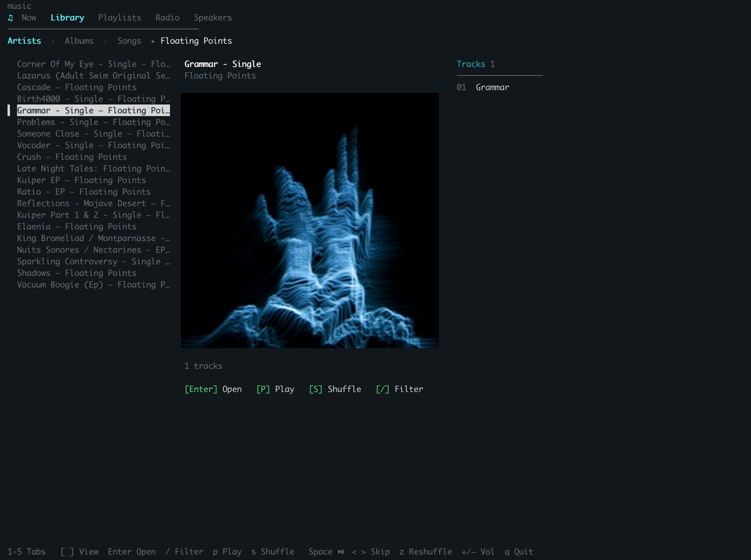This screenshot has width=751, height=560.
Task: Click the Space play/pause icon
Action: 341,552
